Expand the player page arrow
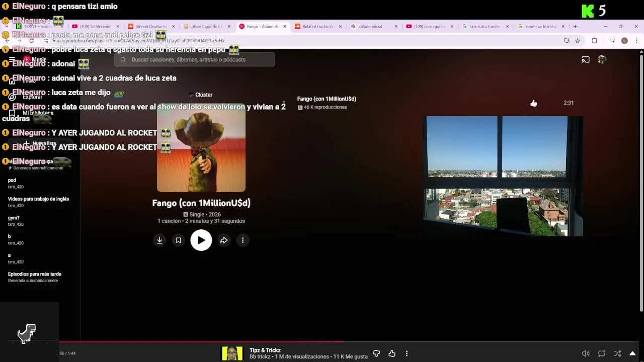644x362 pixels. [x=632, y=353]
